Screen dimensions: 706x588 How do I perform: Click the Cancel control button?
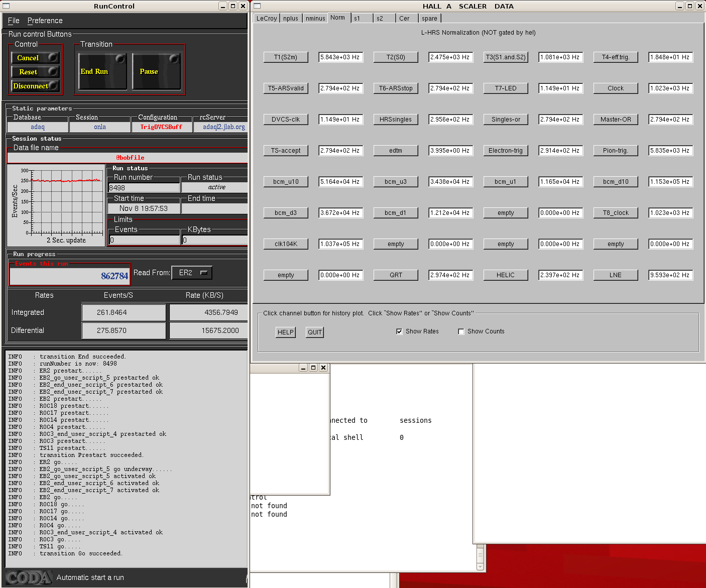[x=35, y=58]
